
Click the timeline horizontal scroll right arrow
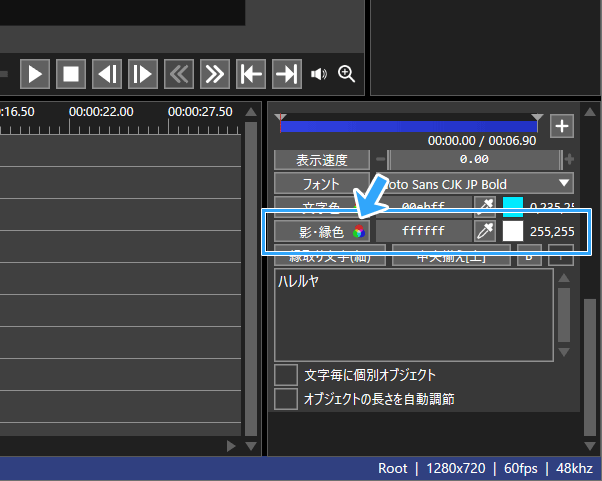[231, 446]
